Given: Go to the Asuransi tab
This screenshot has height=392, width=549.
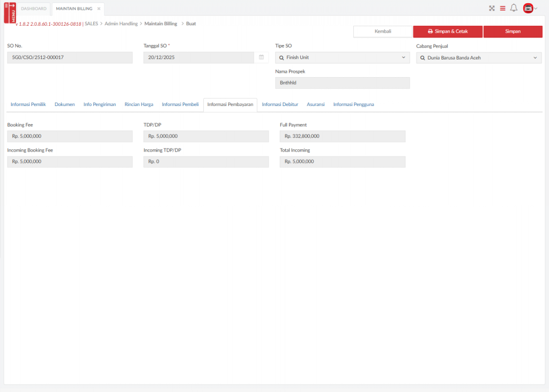Looking at the screenshot, I should pyautogui.click(x=315, y=104).
